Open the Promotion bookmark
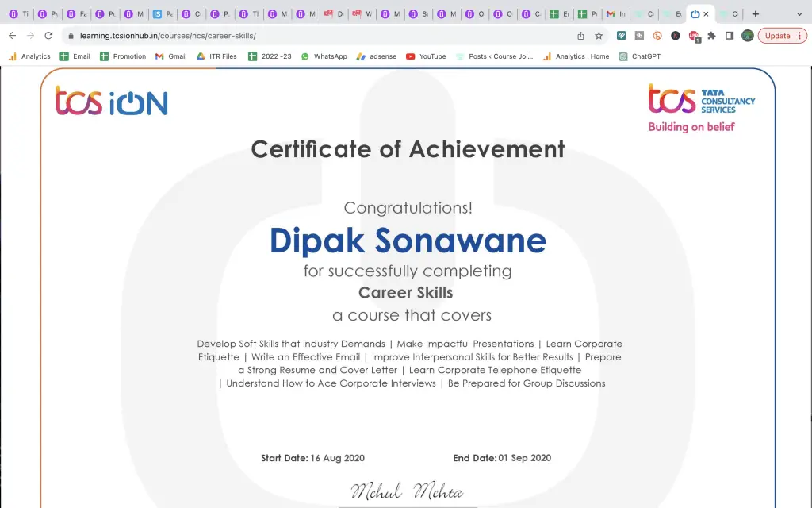Image resolution: width=812 pixels, height=508 pixels. click(123, 56)
